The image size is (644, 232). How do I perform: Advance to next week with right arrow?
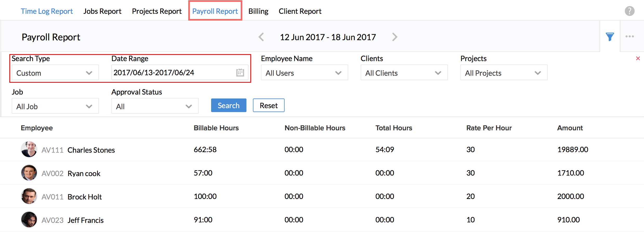click(x=395, y=37)
